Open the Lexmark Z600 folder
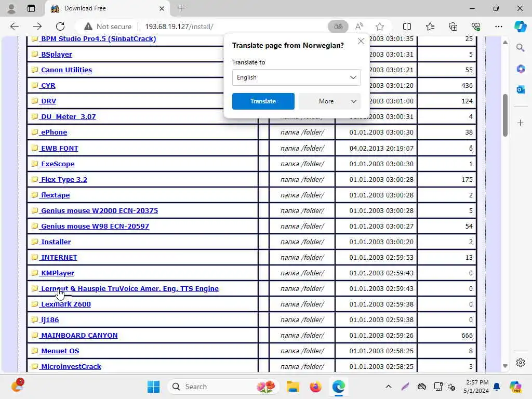Image resolution: width=532 pixels, height=399 pixels. [66, 304]
